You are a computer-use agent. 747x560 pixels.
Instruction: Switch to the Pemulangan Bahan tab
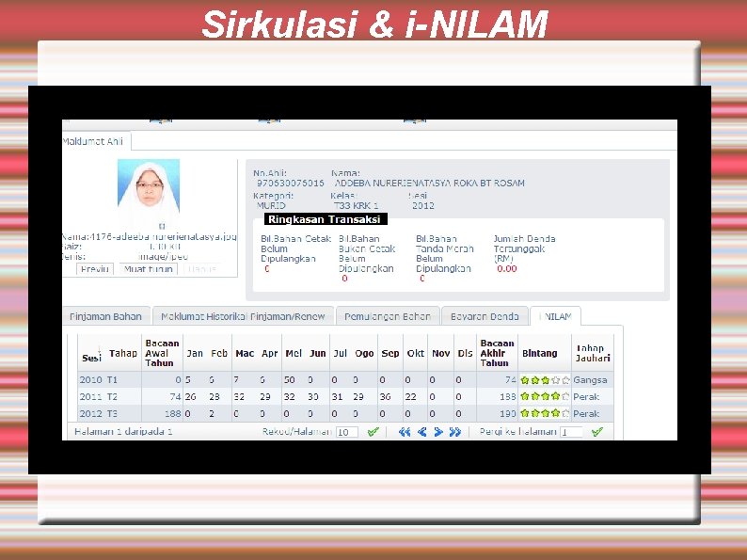tap(388, 316)
